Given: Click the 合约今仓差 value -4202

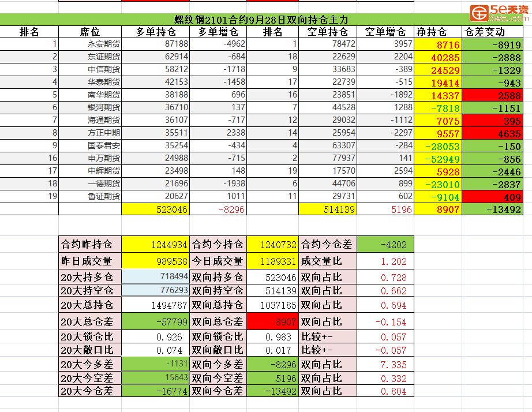Looking at the screenshot, I should (x=385, y=244).
